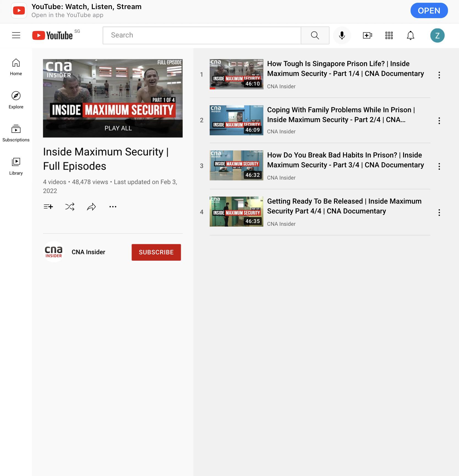Click the magnifier search button

tap(315, 35)
